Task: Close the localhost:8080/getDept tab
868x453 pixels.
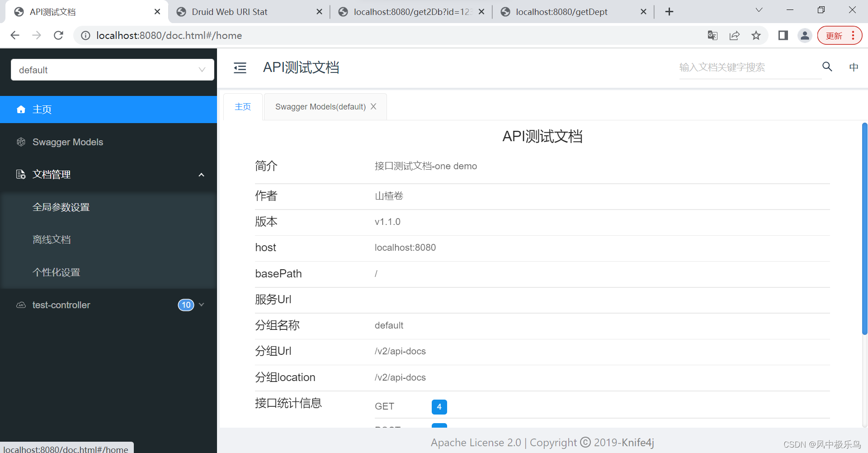Action: 644,12
